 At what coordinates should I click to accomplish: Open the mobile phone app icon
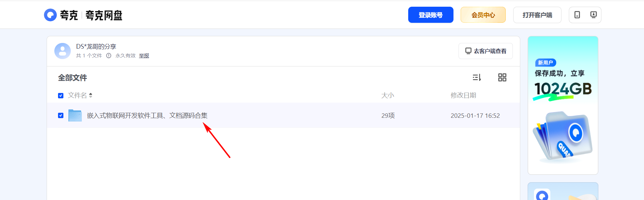577,15
